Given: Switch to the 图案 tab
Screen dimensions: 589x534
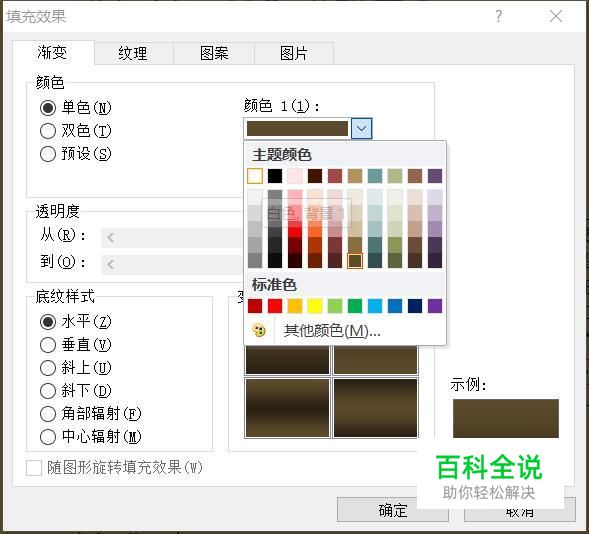Looking at the screenshot, I should [214, 53].
